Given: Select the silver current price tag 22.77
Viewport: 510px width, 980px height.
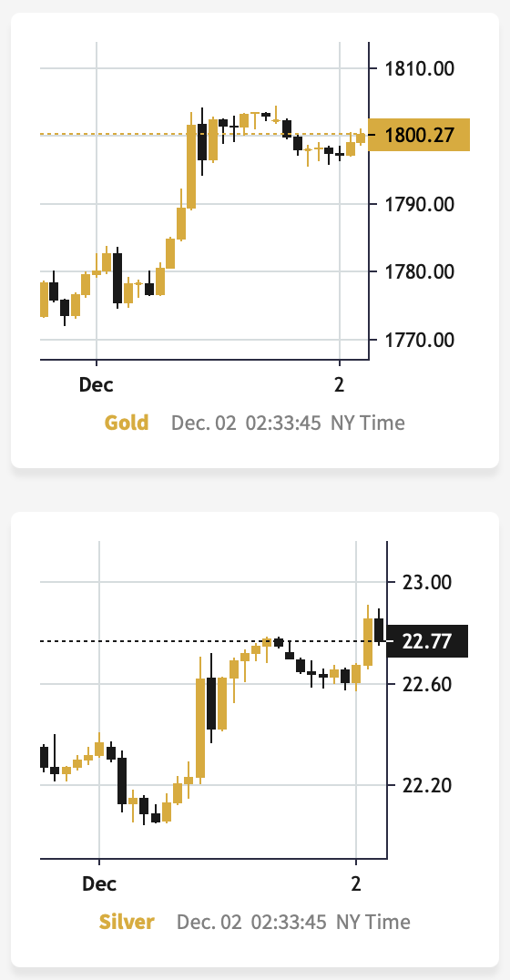Looking at the screenshot, I should tap(427, 641).
